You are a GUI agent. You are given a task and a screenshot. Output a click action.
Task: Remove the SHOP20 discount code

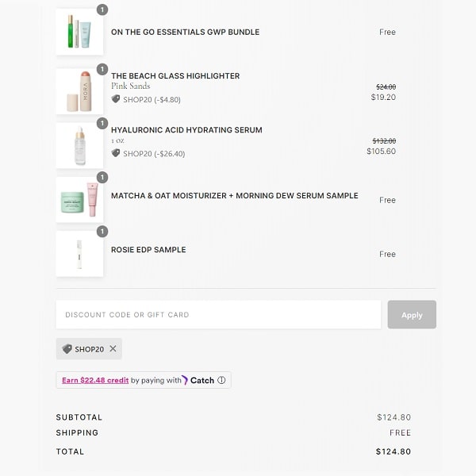click(113, 349)
